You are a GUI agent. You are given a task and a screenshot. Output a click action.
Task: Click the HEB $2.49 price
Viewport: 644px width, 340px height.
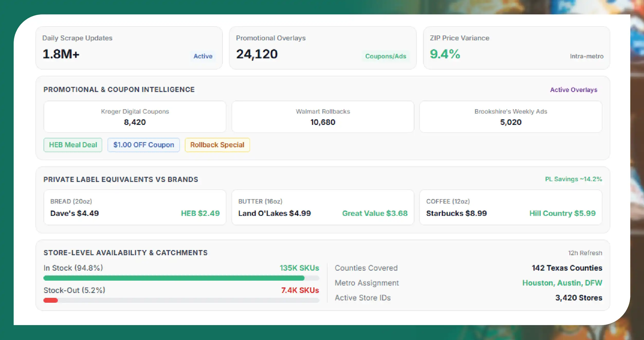[200, 213]
